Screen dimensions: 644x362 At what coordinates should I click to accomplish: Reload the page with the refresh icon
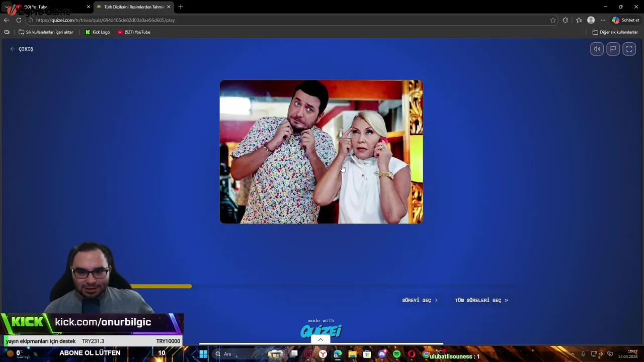tap(19, 20)
